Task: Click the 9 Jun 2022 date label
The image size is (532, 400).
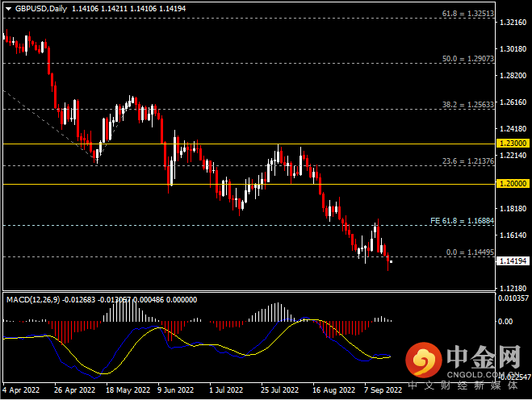Action: click(x=175, y=390)
